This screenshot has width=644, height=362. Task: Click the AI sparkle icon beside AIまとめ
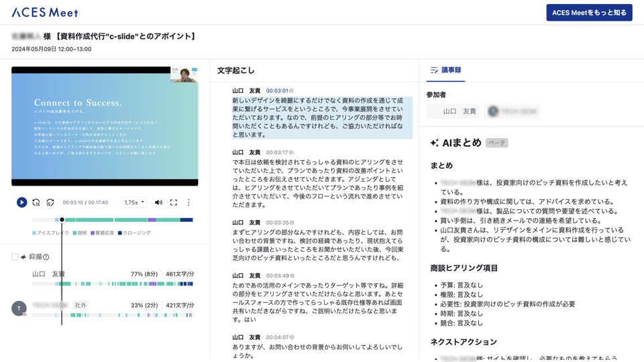[435, 143]
